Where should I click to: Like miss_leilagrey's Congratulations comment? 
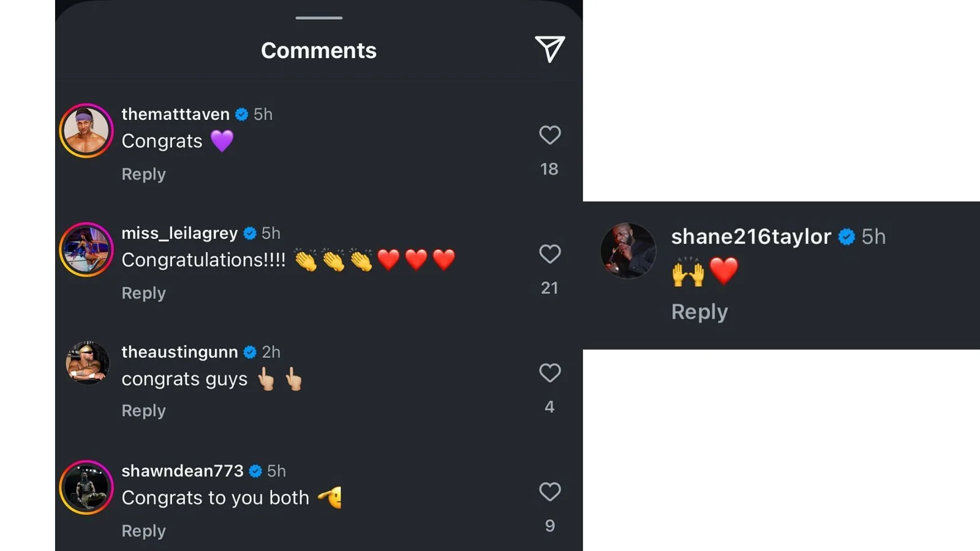click(x=549, y=253)
